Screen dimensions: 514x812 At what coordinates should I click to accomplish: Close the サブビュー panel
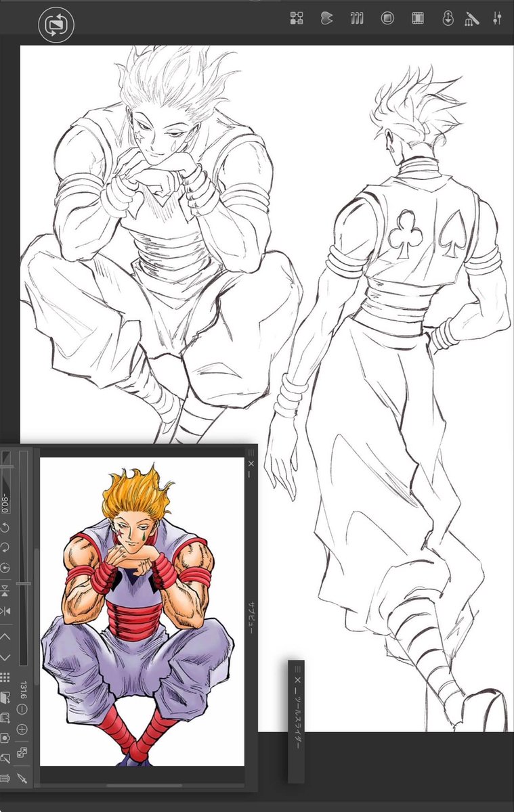click(x=251, y=464)
